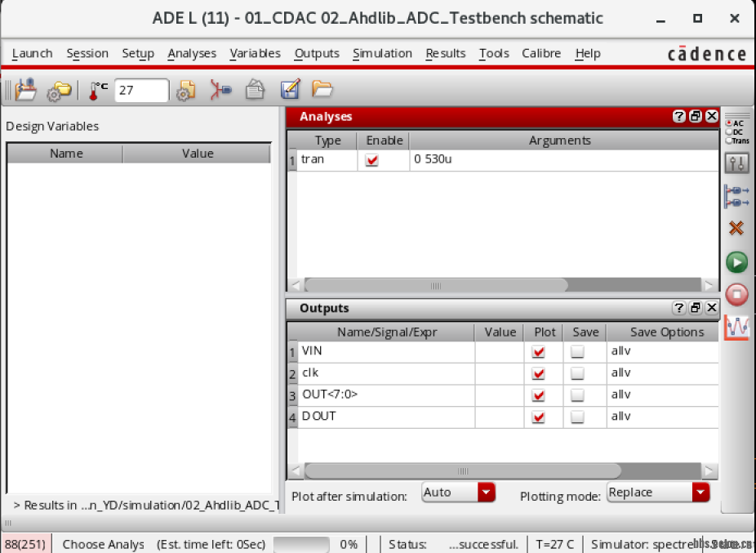Click the Save Options column header
Image resolution: width=756 pixels, height=553 pixels.
(662, 332)
